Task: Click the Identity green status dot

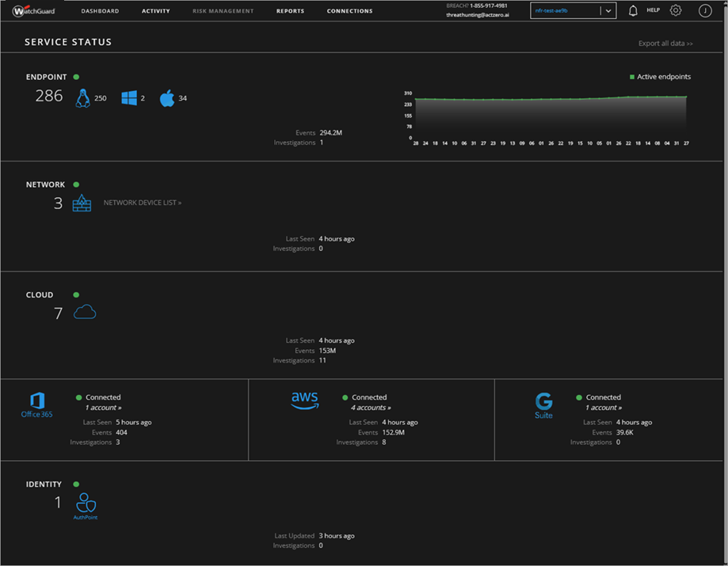Action: click(x=76, y=484)
